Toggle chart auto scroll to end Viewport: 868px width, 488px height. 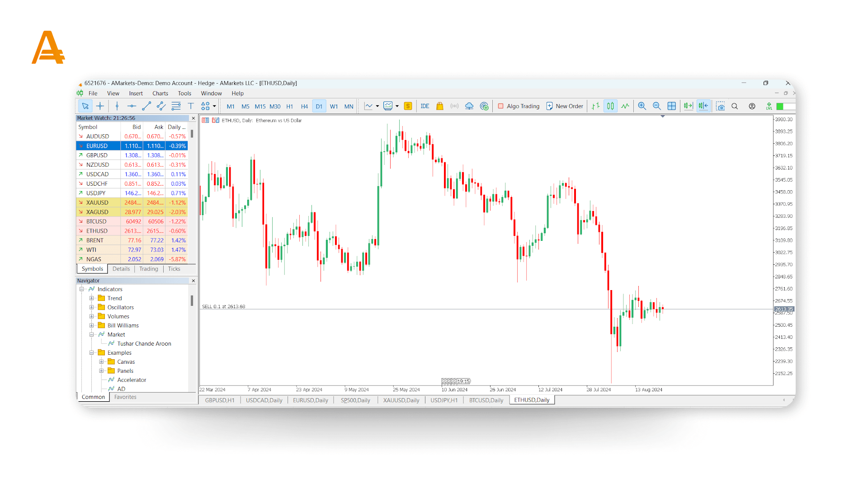pos(688,106)
